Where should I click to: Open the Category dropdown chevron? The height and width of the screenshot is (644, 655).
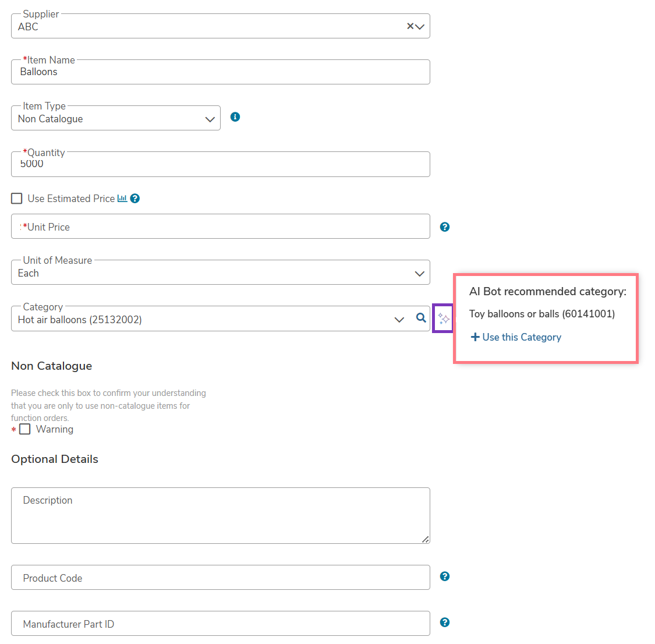(x=399, y=320)
